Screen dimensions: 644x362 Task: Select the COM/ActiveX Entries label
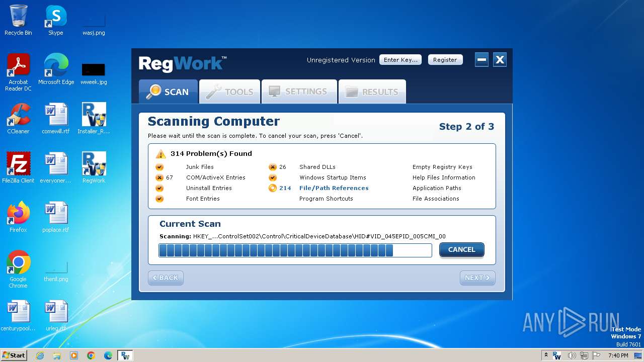216,177
